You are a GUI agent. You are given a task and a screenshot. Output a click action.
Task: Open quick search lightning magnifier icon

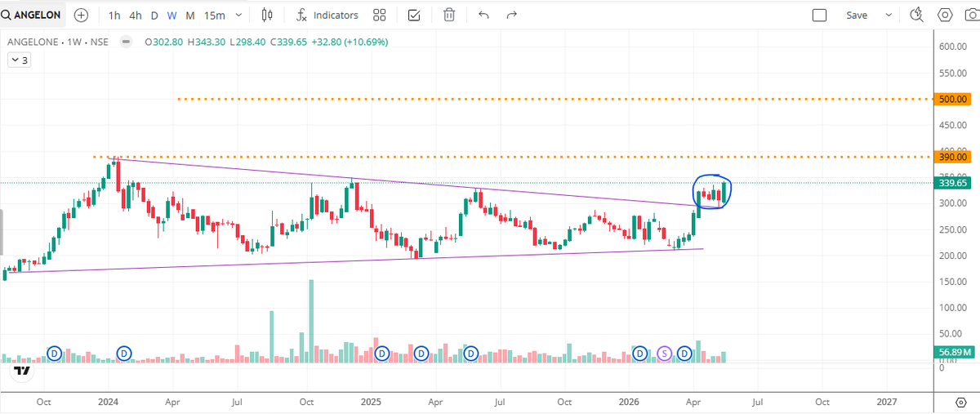point(915,15)
